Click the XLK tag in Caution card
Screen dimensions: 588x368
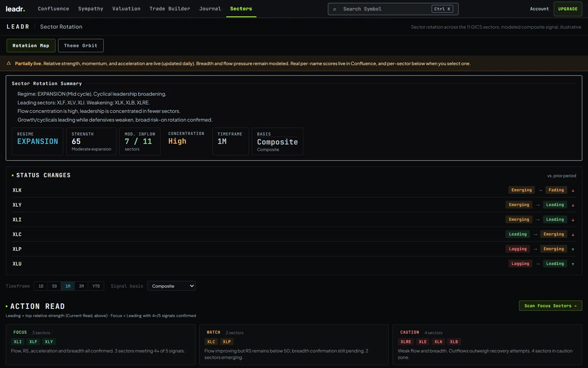[438, 342]
